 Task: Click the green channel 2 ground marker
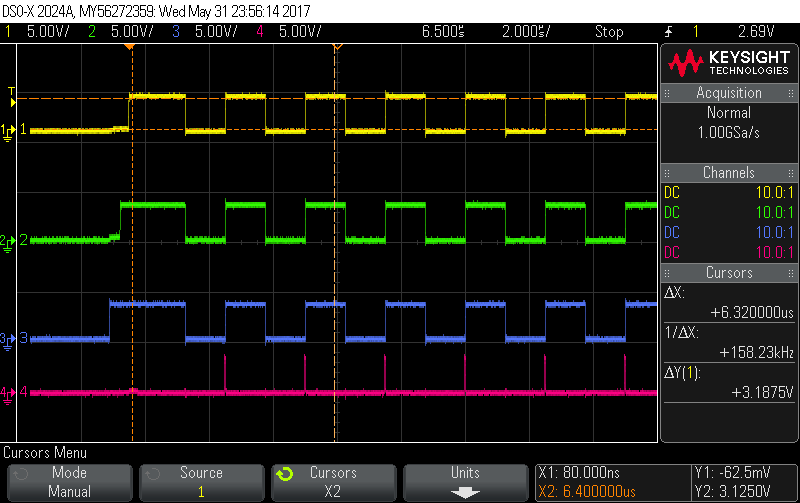7,243
